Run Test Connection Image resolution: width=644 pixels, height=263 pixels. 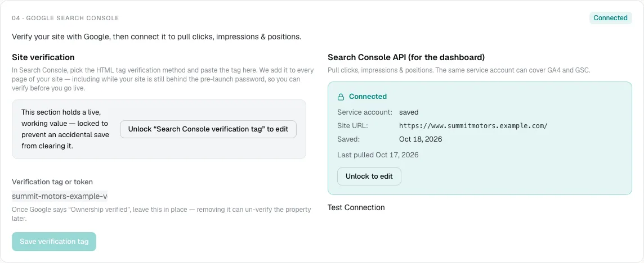[356, 207]
